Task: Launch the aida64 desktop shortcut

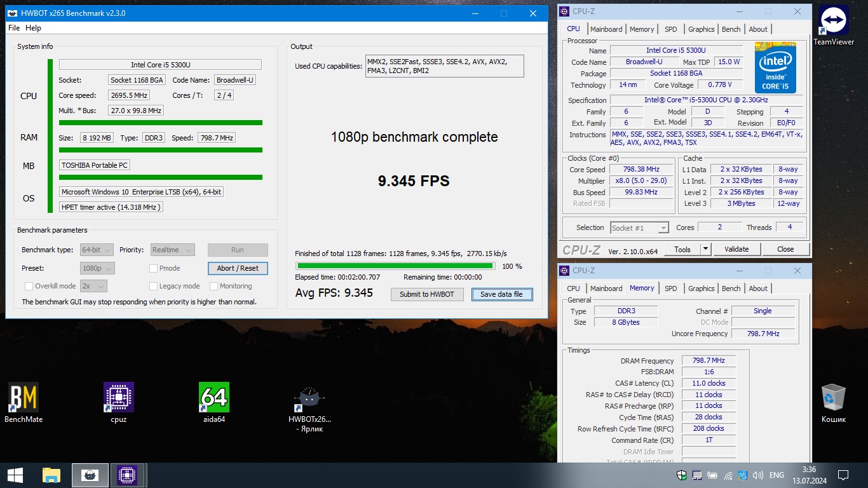Action: coord(214,402)
